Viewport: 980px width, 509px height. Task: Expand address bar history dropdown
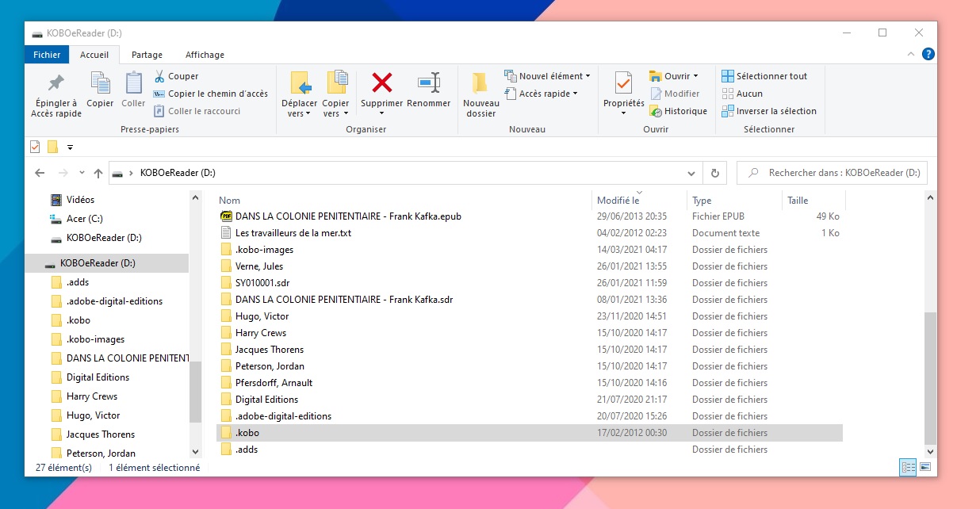(x=692, y=173)
